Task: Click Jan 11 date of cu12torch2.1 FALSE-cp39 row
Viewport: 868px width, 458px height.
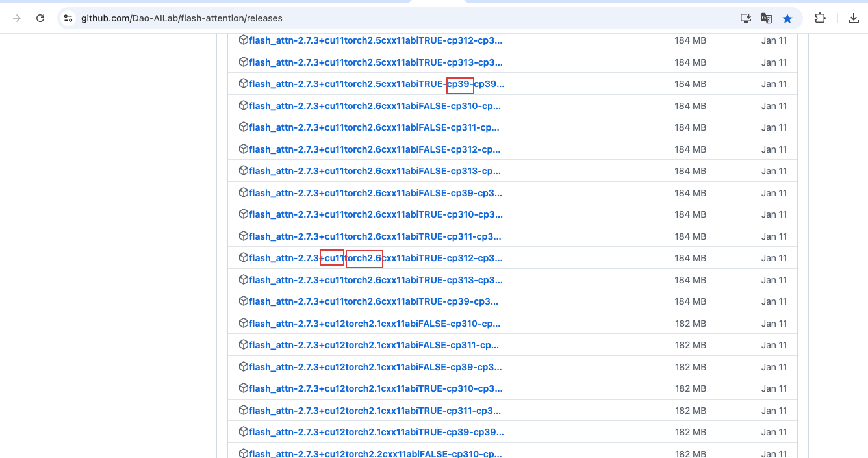Action: [x=774, y=367]
